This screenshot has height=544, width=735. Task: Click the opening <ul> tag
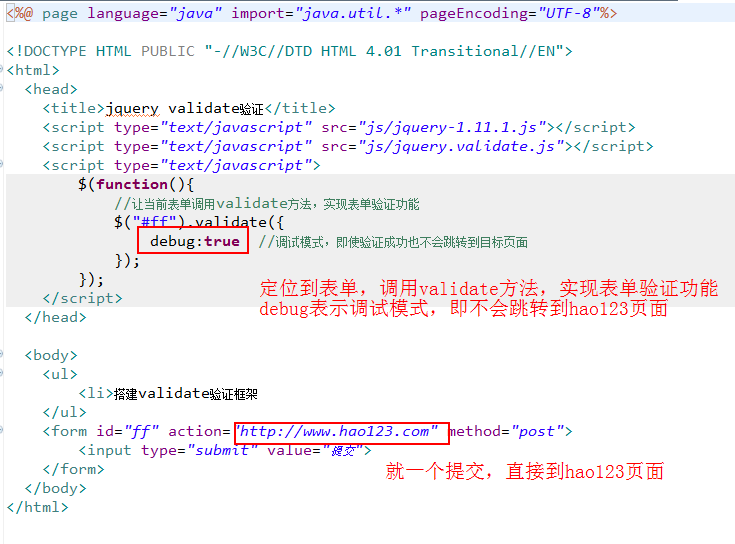pos(60,374)
